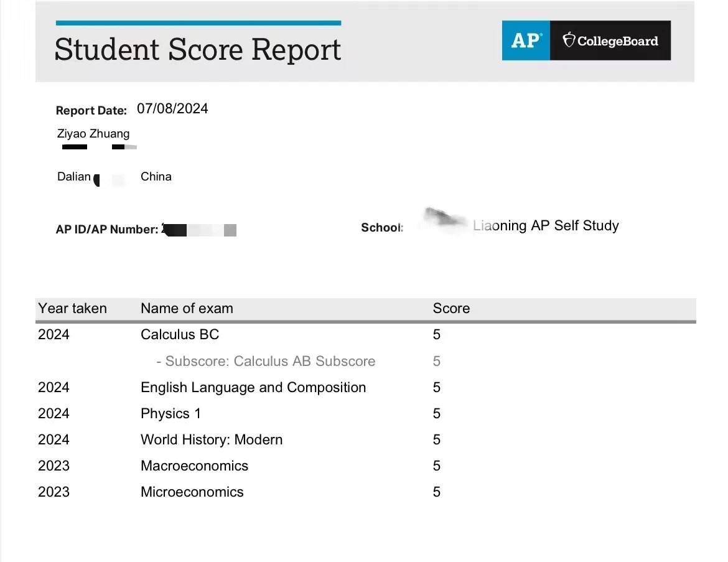Image resolution: width=728 pixels, height=562 pixels.
Task: Click the Score column header
Action: (451, 309)
